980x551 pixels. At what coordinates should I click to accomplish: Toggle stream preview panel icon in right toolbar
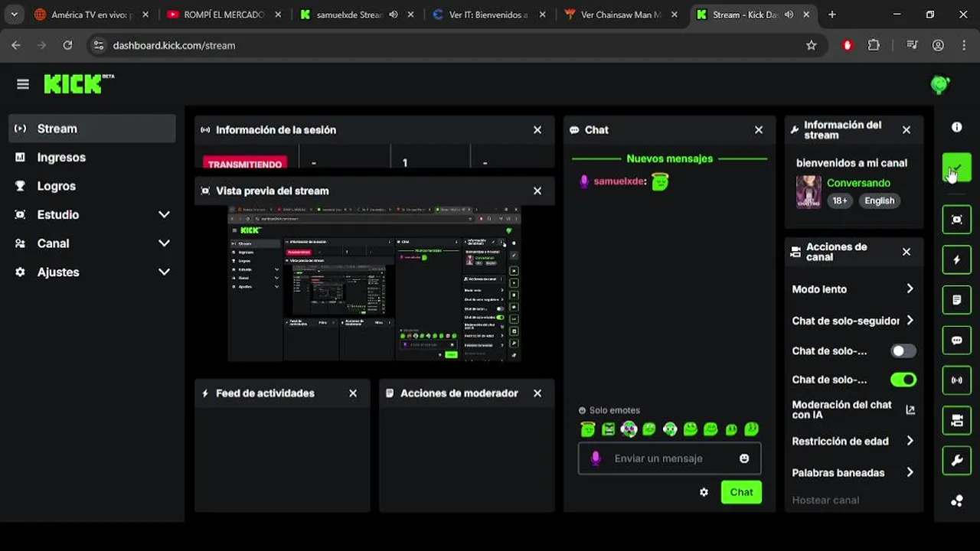coord(956,220)
